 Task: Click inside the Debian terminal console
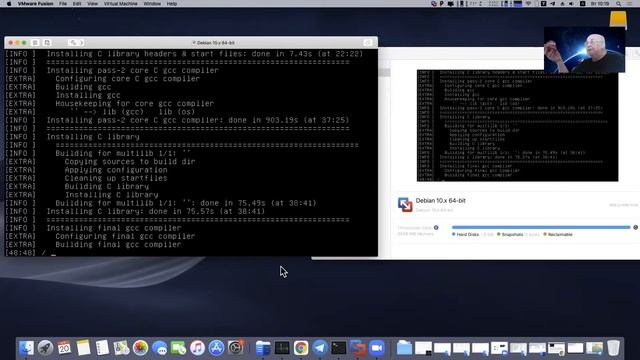click(x=191, y=153)
